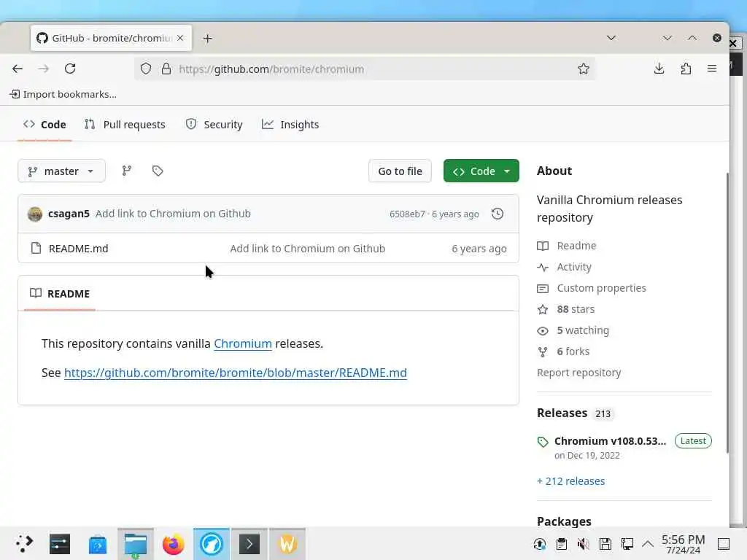Image resolution: width=747 pixels, height=560 pixels.
Task: Switch to the Code tab
Action: pyautogui.click(x=44, y=125)
